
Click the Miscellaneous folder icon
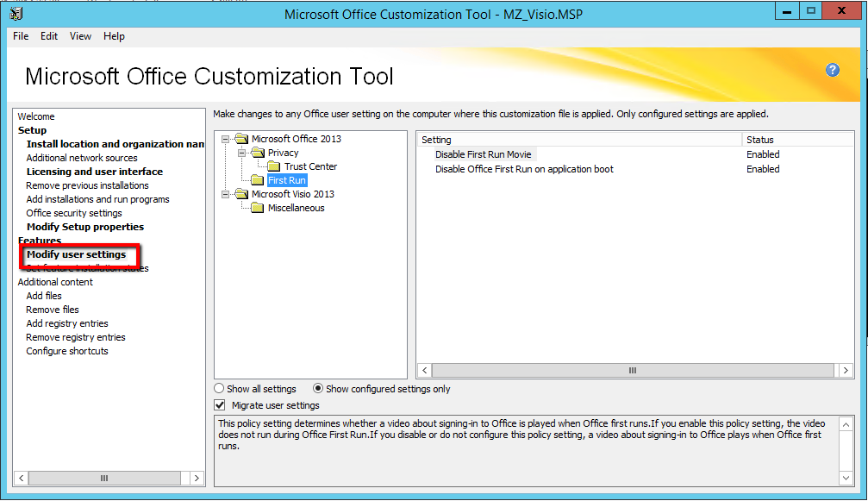(258, 208)
